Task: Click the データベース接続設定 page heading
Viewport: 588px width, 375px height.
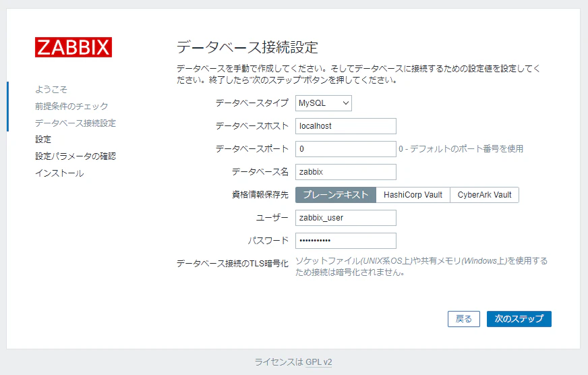Action: 247,47
